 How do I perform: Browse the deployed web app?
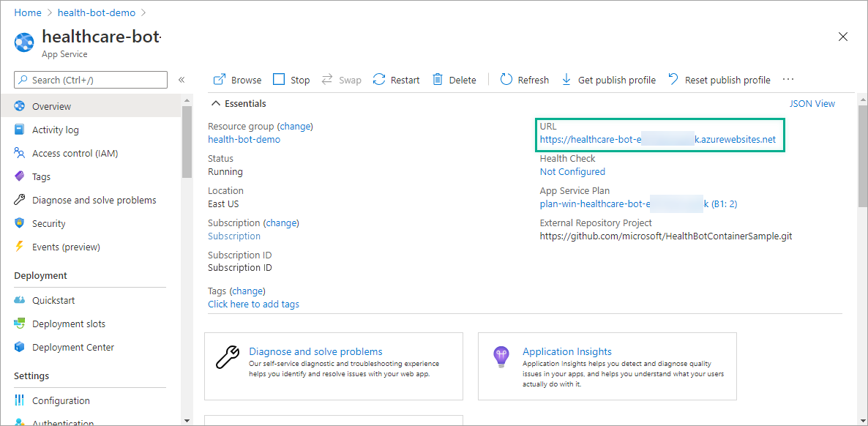(x=236, y=79)
